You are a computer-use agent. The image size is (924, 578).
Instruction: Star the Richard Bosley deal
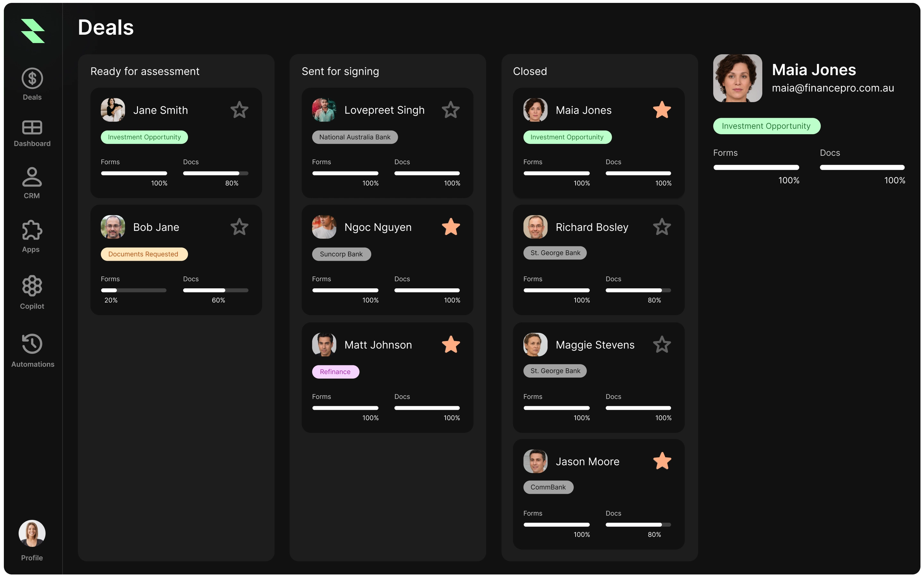[x=662, y=227]
